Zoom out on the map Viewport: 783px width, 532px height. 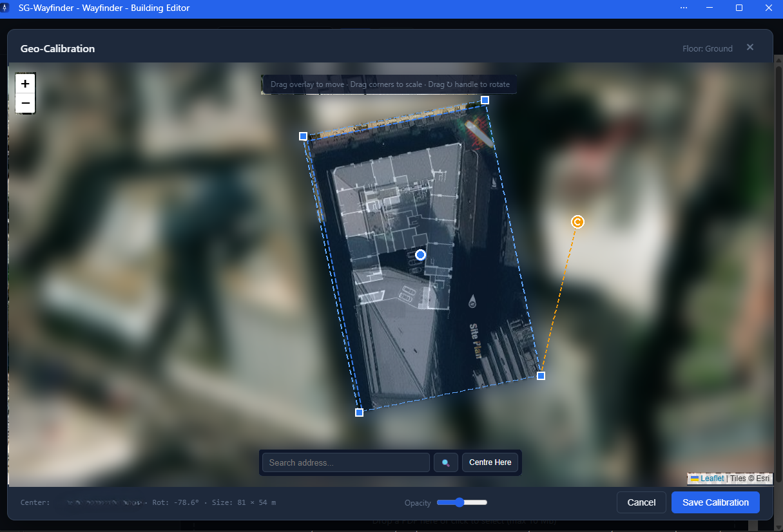(x=25, y=103)
